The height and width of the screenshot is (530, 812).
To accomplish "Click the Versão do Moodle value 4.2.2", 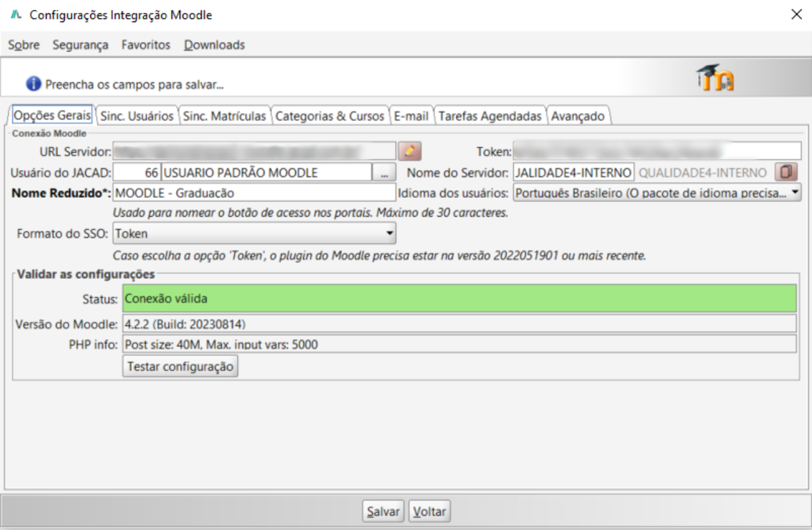I will (460, 324).
